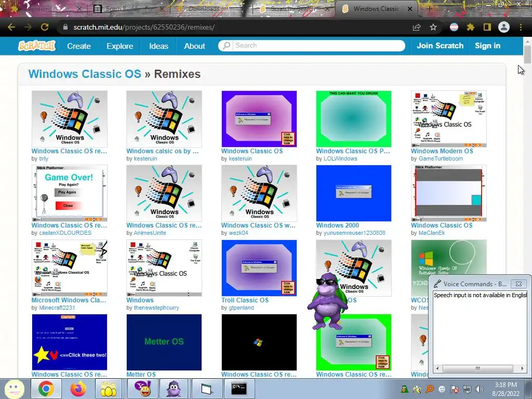This screenshot has height=399, width=532.
Task: Open the Windows Classic OS title link
Action: [85, 74]
